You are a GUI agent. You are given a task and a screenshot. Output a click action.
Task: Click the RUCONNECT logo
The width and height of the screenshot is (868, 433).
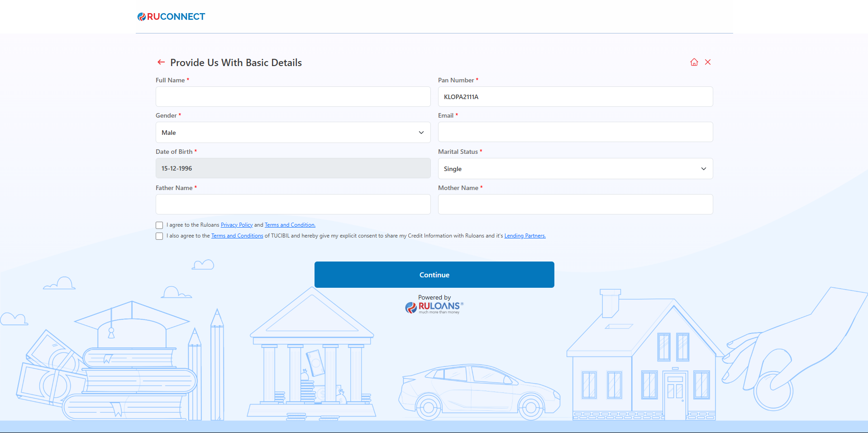[172, 17]
